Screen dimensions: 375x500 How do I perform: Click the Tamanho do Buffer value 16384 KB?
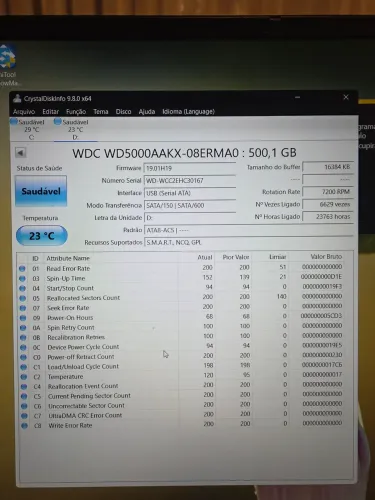click(328, 167)
